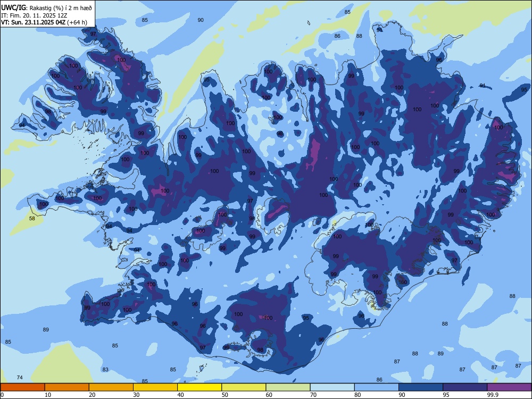Screen dimensions: 532x399
Task: Select the sky blue 80–90 legend swatch
Action: pos(376,387)
